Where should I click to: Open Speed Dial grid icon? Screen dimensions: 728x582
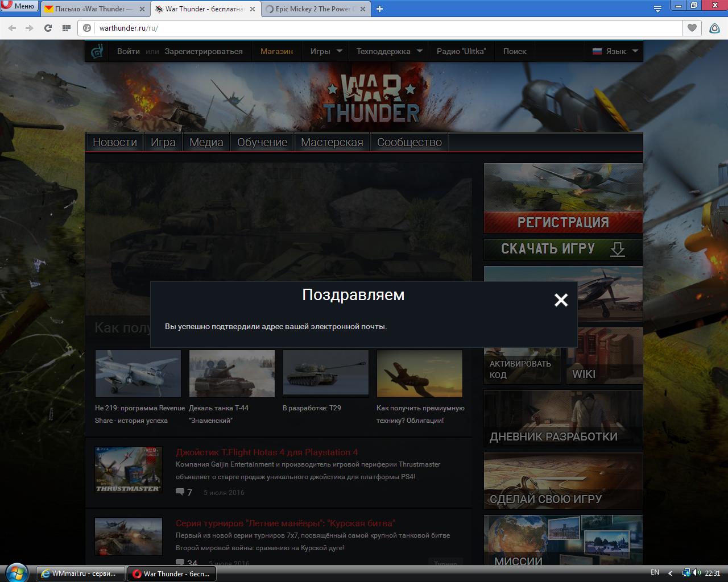[66, 28]
